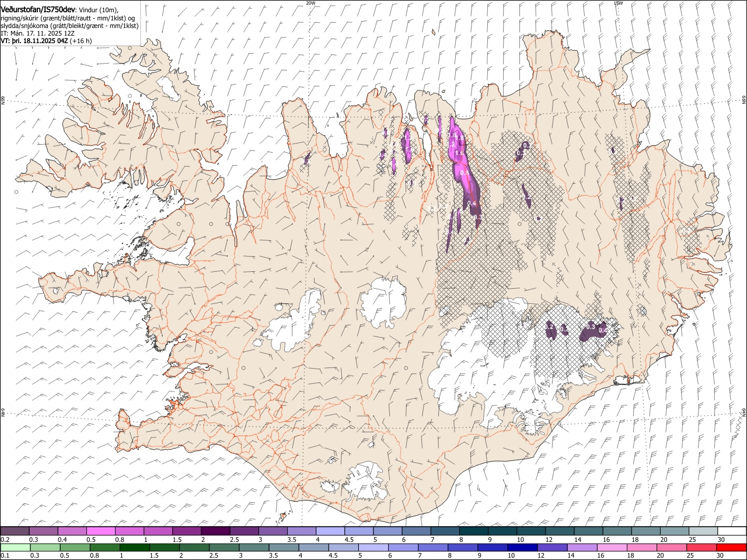Pick the royal blue 8 rain-scale swatch

(463, 547)
